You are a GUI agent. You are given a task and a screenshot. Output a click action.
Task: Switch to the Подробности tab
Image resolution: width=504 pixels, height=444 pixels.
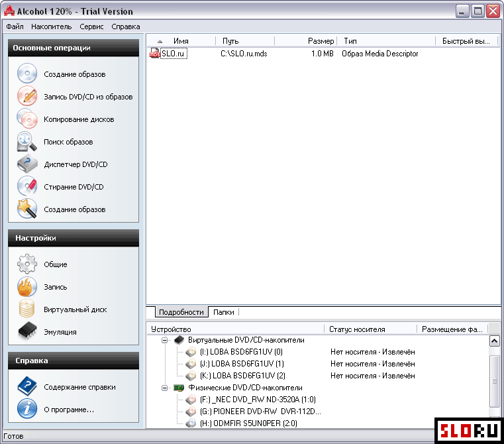tap(181, 312)
